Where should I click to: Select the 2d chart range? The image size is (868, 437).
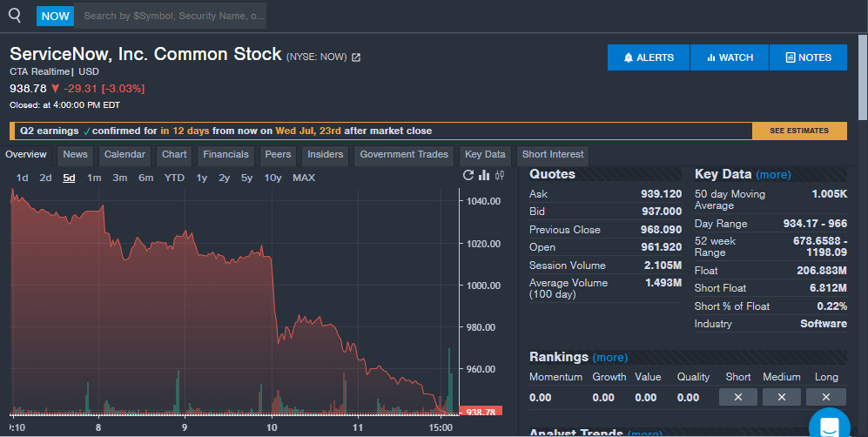45,178
